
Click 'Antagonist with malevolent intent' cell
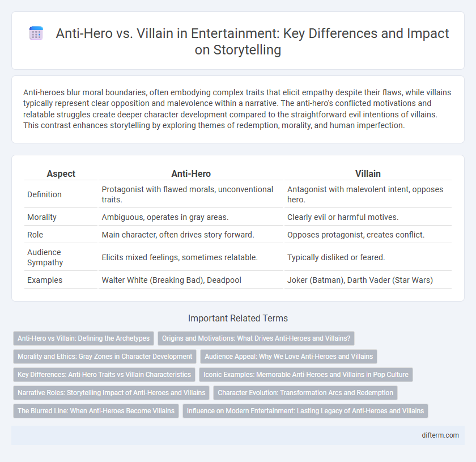368,194
